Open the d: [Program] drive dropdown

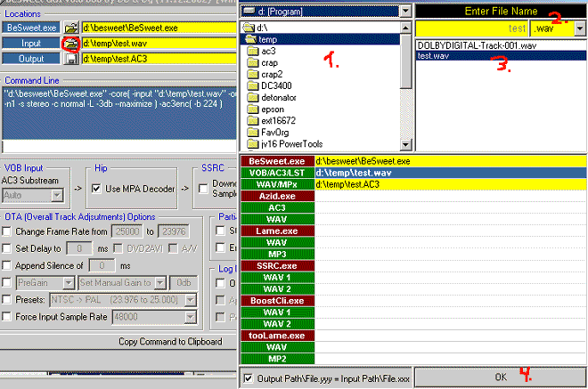[405, 12]
